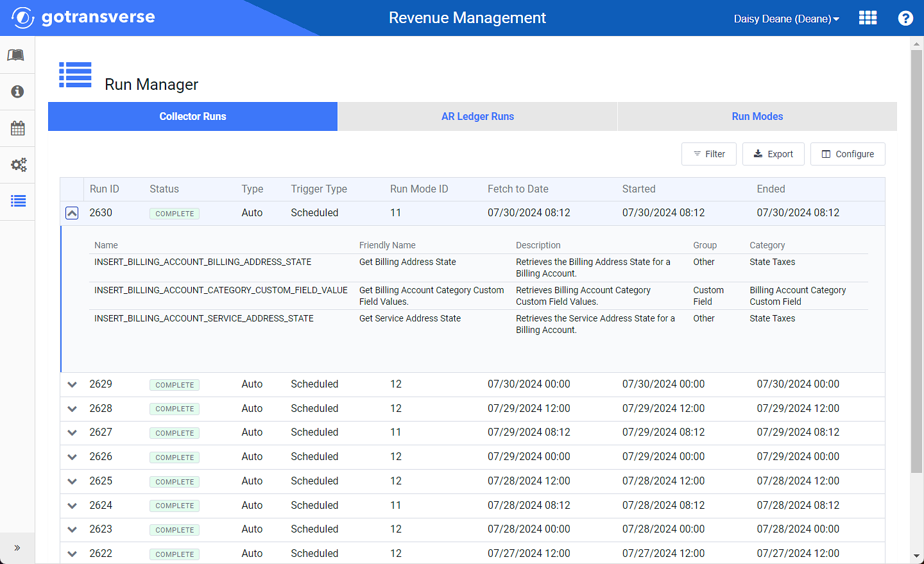Open the info circle sidebar icon
The height and width of the screenshot is (564, 924).
pyautogui.click(x=17, y=92)
